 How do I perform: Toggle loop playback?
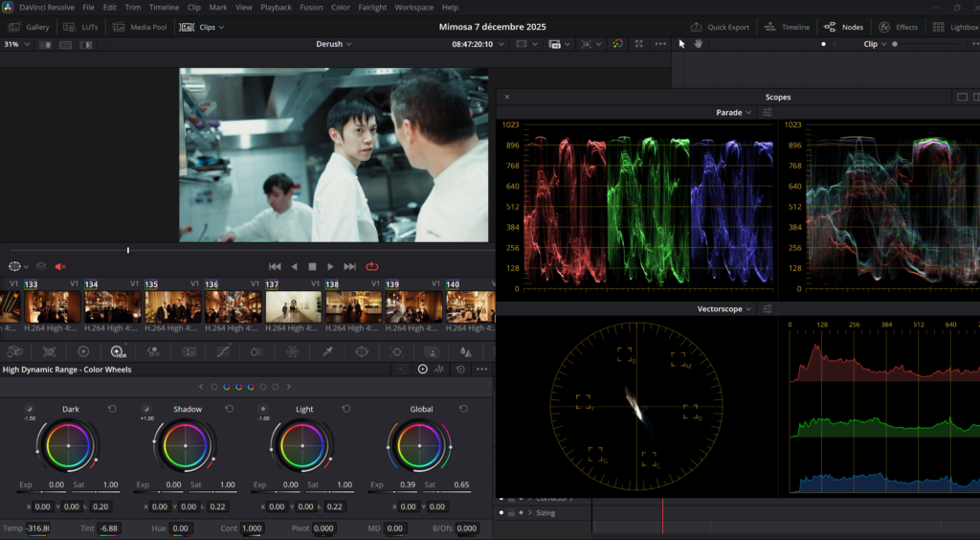pos(371,266)
